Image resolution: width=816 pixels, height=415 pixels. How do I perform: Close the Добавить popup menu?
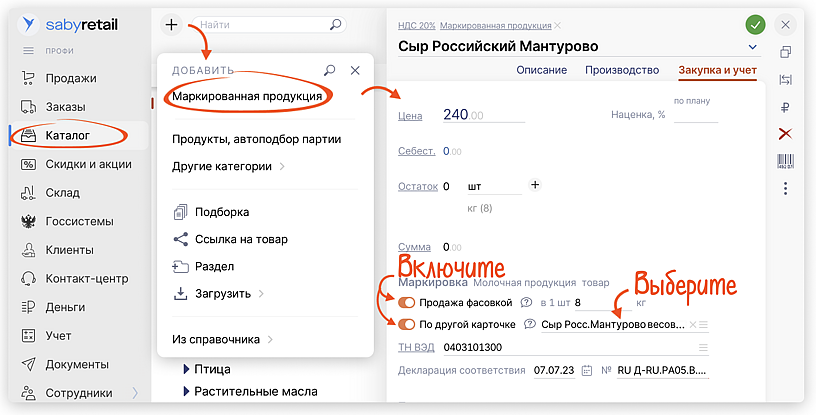355,71
